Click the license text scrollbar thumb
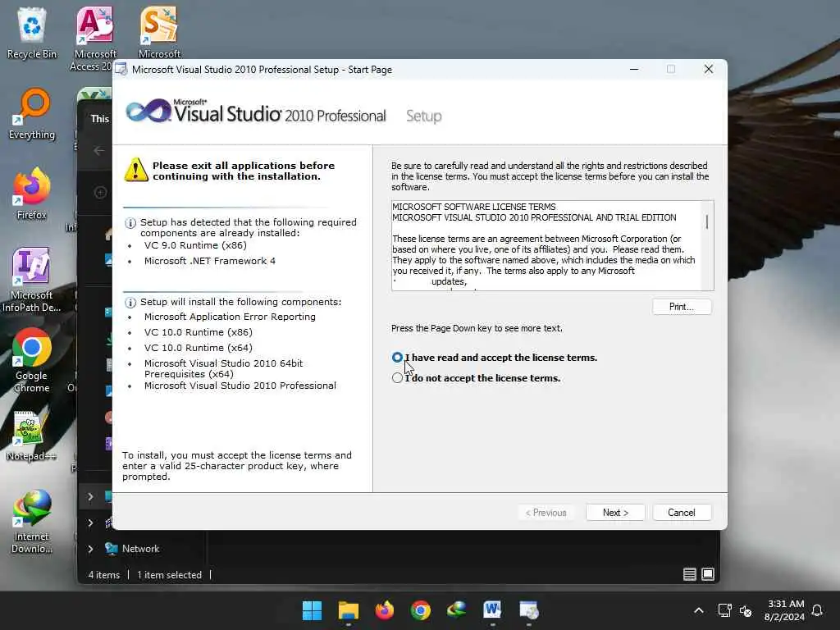 [x=707, y=221]
